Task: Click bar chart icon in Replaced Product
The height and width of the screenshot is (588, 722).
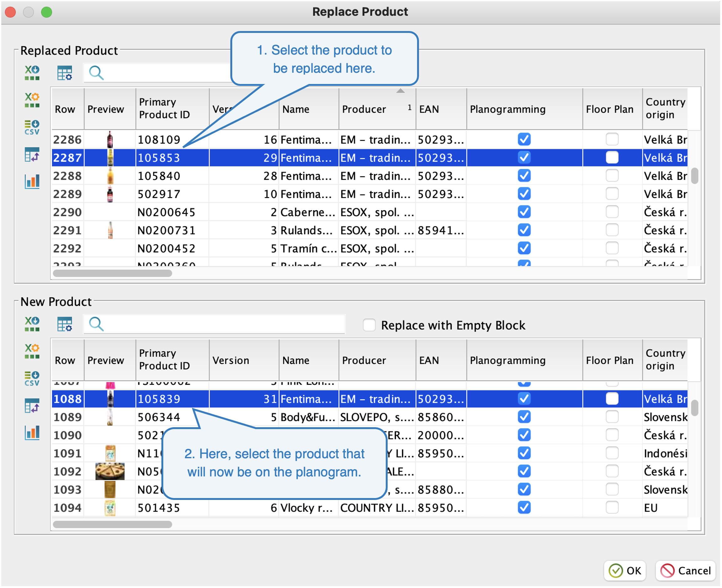Action: click(32, 181)
